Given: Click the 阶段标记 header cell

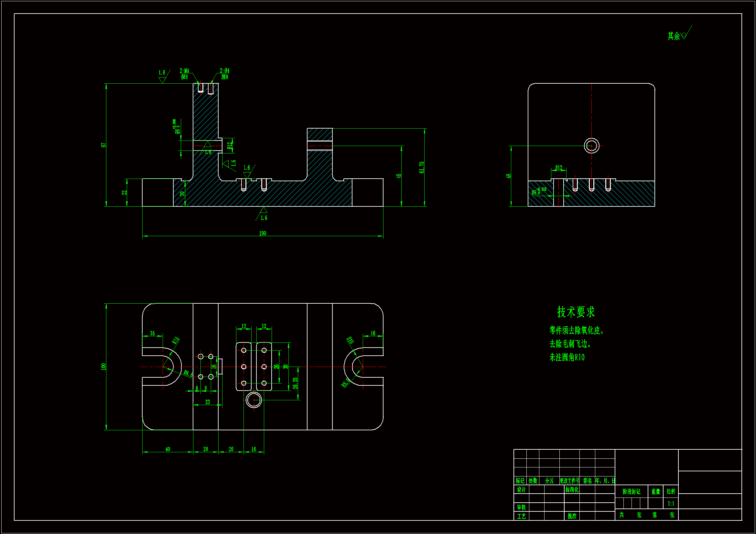Looking at the screenshot, I should coord(631,492).
